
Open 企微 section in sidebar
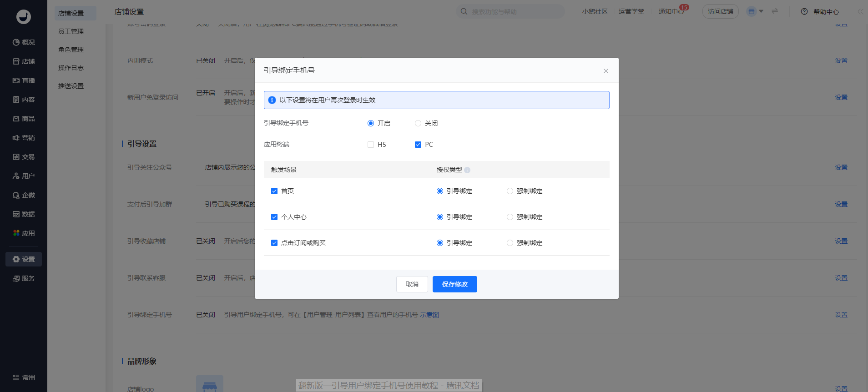(x=24, y=195)
